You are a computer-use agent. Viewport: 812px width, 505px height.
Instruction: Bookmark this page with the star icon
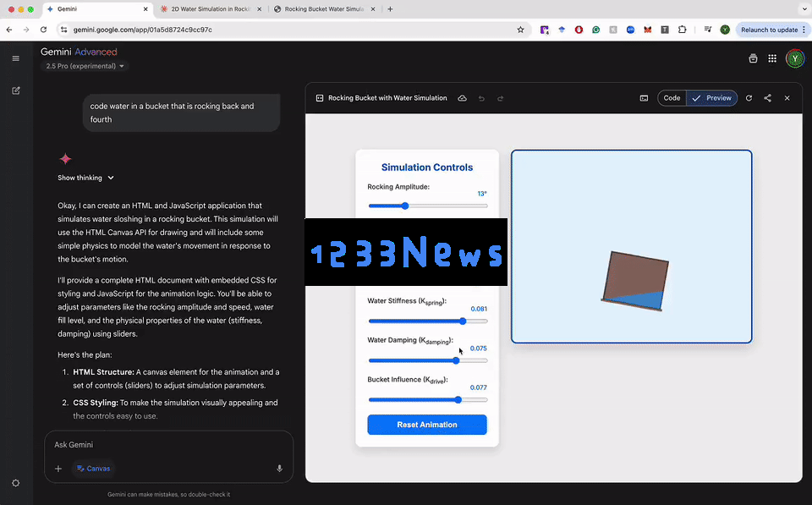[520, 30]
